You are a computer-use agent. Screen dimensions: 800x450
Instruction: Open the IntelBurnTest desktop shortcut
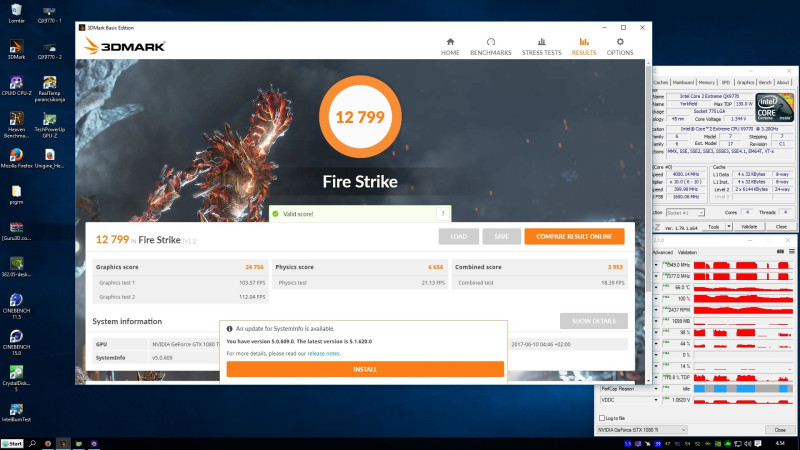(16, 412)
